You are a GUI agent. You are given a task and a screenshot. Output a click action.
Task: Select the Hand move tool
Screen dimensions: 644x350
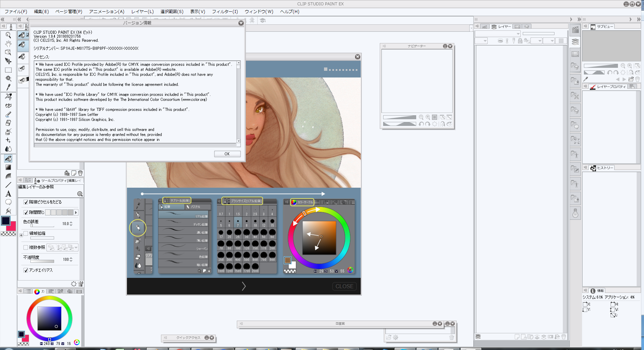pyautogui.click(x=8, y=44)
